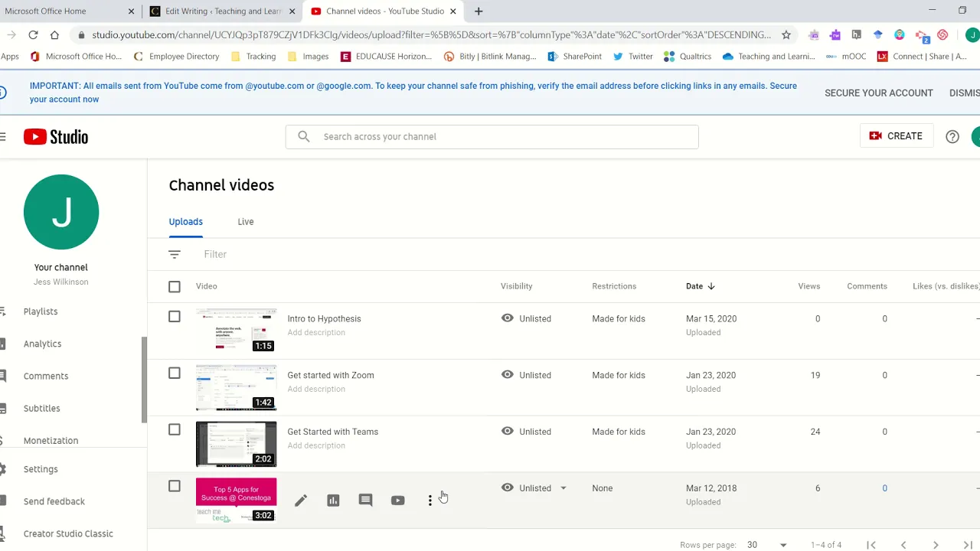Add description for Intro to Hypothesis
This screenshot has height=551, width=980.
[316, 332]
